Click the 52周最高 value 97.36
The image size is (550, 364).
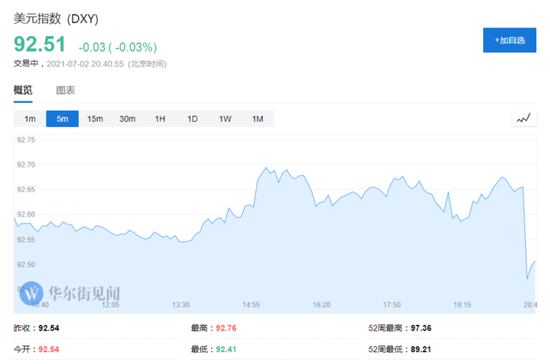(x=421, y=328)
